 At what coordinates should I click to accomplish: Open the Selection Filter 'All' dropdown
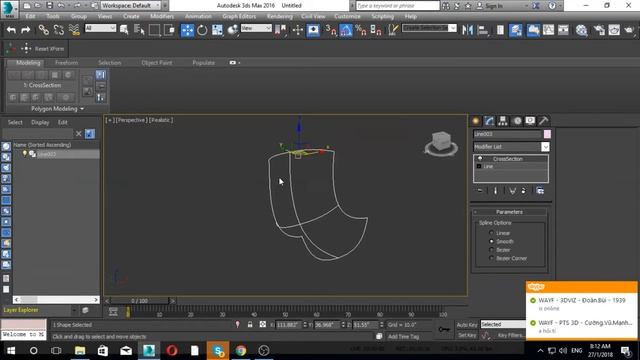tap(100, 28)
